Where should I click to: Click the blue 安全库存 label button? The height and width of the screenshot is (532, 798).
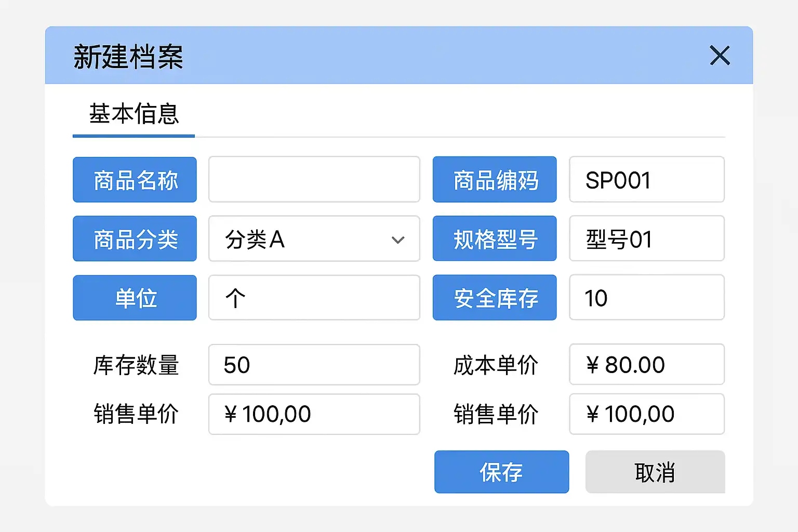pyautogui.click(x=495, y=298)
